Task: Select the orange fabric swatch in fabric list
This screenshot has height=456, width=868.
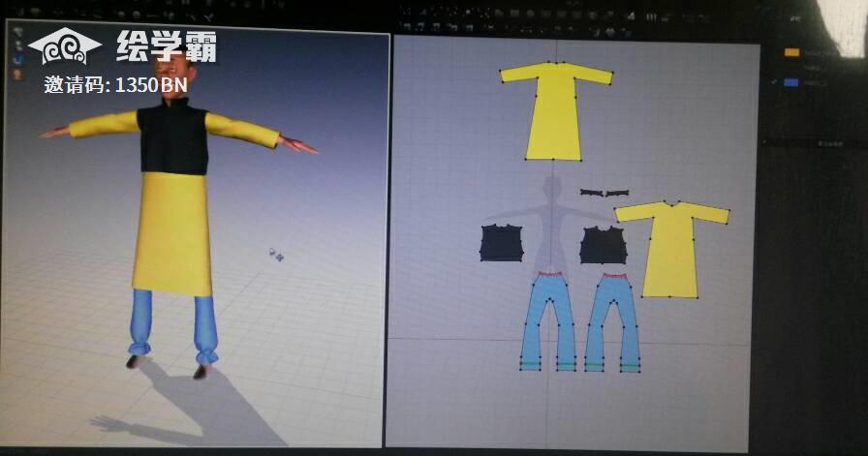Action: pyautogui.click(x=791, y=52)
